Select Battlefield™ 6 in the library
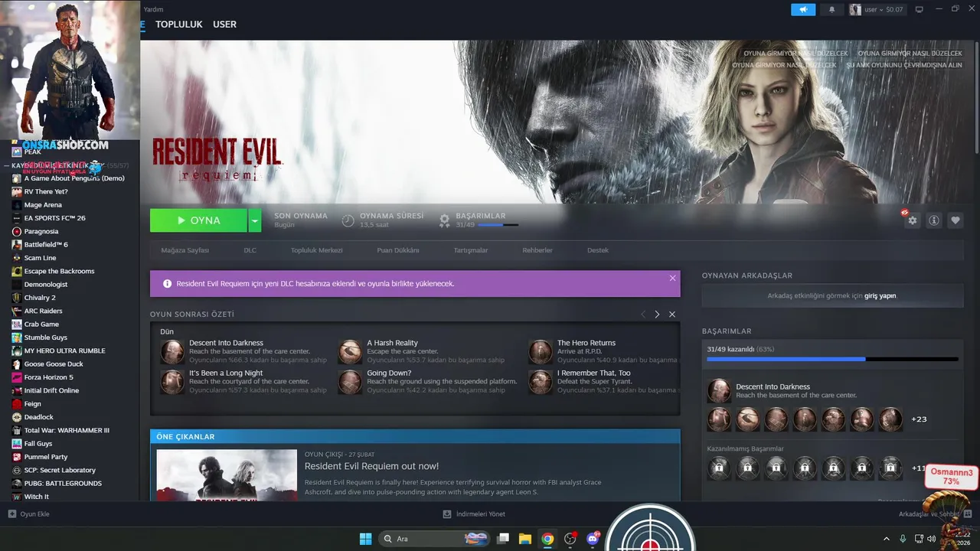The width and height of the screenshot is (980, 551). (x=46, y=245)
